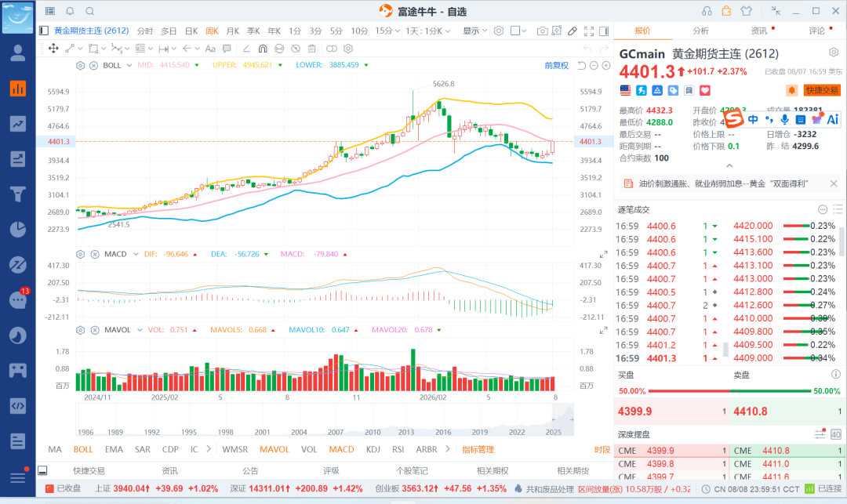Open the search magnifier in title bar
Viewport: 847px width, 504px height.
(x=90, y=11)
